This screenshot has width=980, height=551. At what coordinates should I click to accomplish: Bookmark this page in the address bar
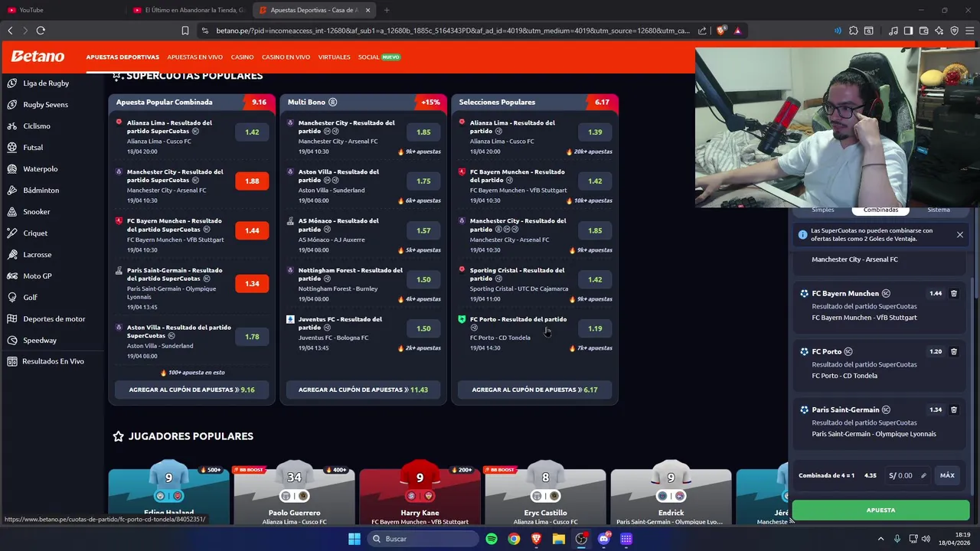coord(185,31)
